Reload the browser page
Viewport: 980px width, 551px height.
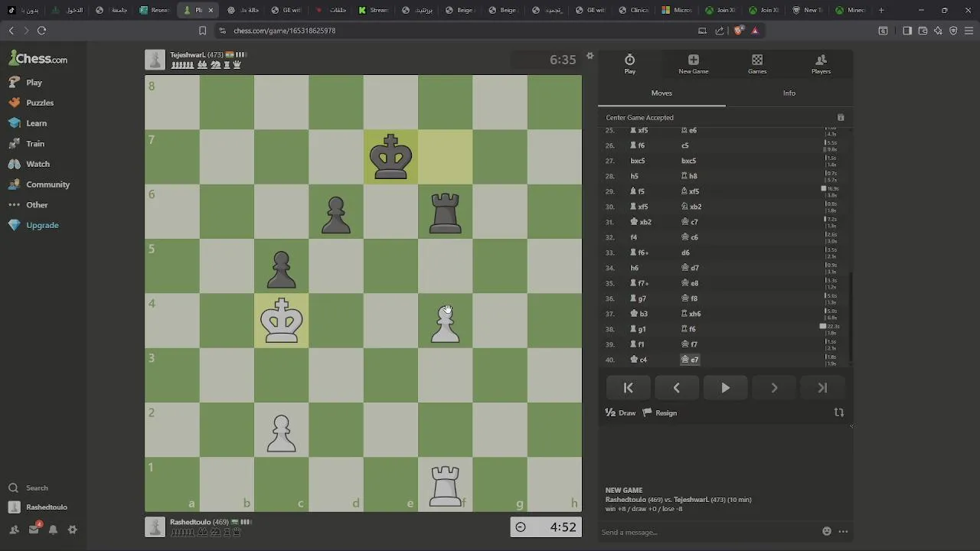(x=41, y=31)
